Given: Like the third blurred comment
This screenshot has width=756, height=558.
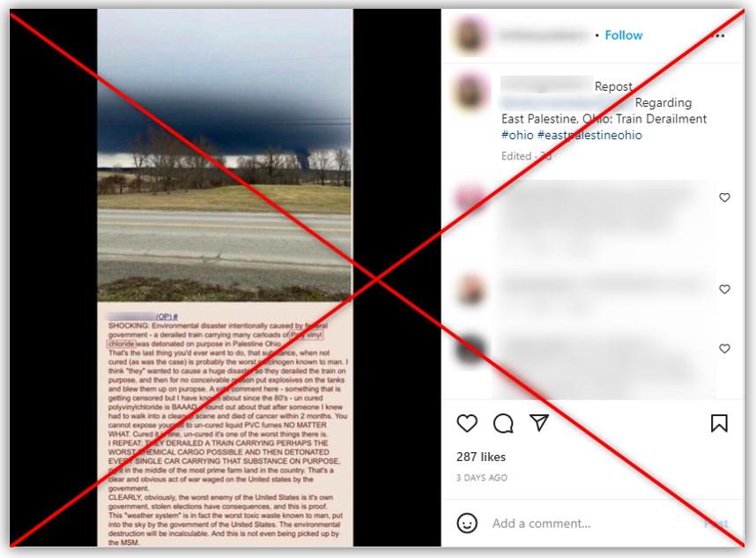Looking at the screenshot, I should pyautogui.click(x=724, y=348).
